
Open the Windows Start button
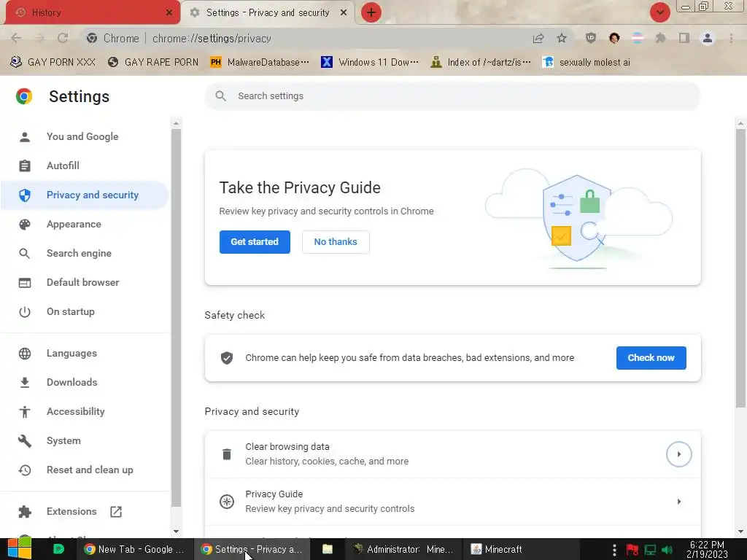(19, 550)
